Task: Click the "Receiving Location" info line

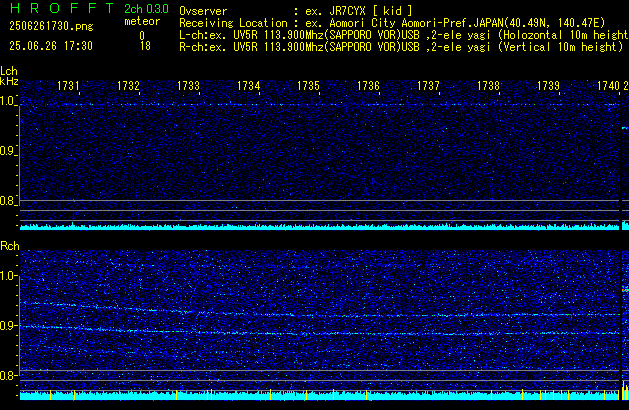Action: point(392,23)
